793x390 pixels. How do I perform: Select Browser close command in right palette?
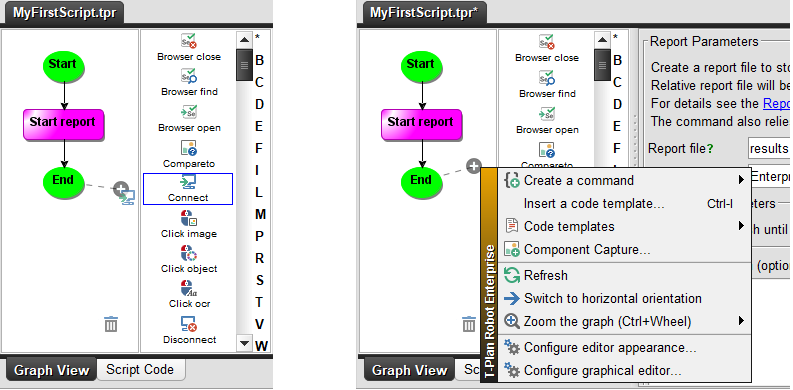546,49
